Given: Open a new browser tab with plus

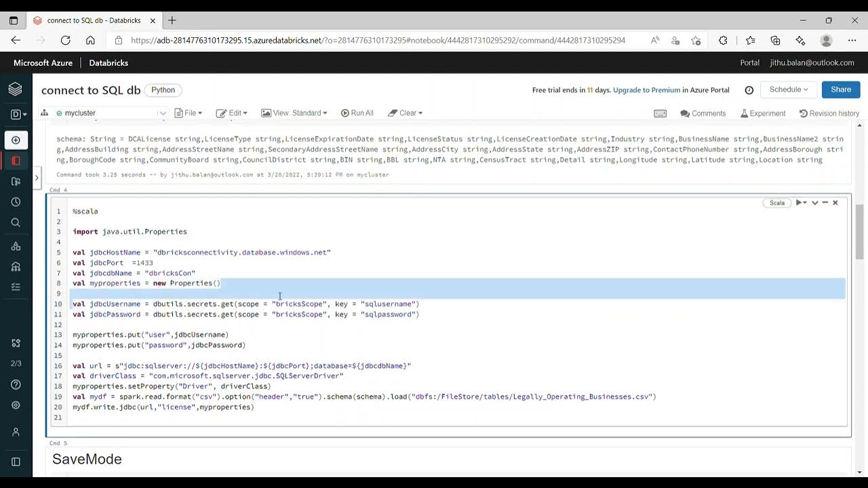Looking at the screenshot, I should pyautogui.click(x=172, y=20).
